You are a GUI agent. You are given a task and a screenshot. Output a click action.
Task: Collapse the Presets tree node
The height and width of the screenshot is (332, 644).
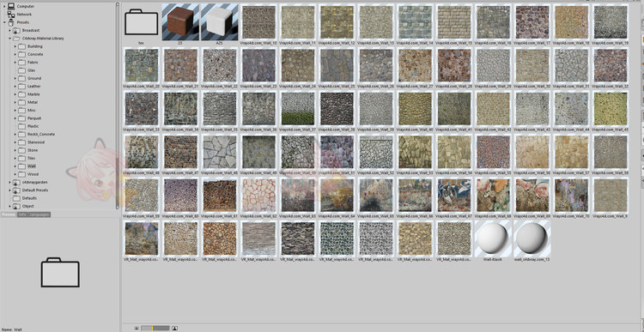pyautogui.click(x=4, y=22)
